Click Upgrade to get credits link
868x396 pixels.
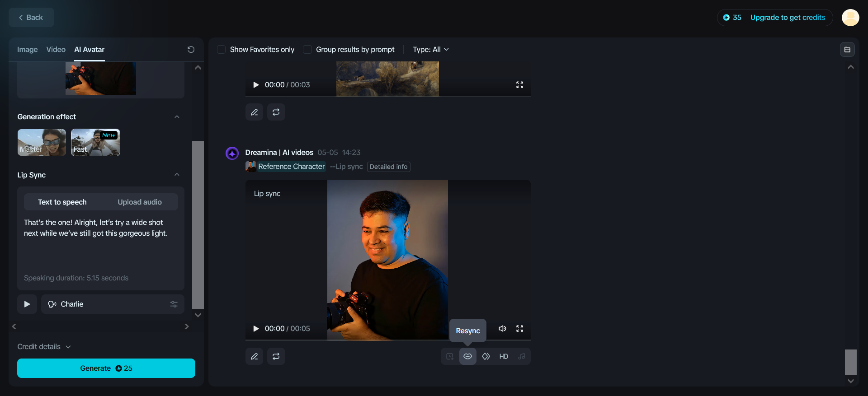(788, 18)
